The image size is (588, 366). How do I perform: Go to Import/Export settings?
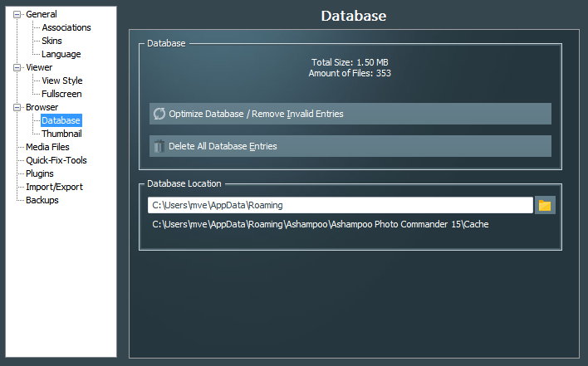(54, 187)
